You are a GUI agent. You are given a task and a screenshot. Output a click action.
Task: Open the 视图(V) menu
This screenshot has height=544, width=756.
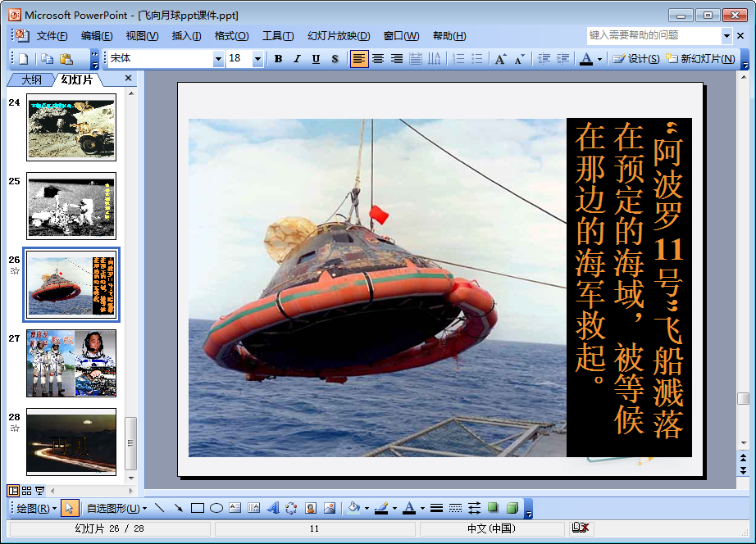coord(142,36)
